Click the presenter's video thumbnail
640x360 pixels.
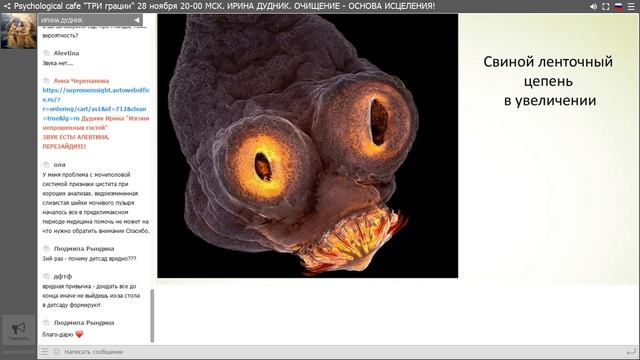click(x=18, y=31)
